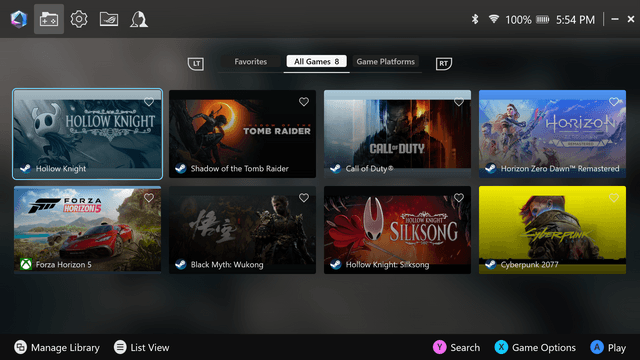This screenshot has height=360, width=640.
Task: Click the pink Y button icon
Action: pyautogui.click(x=440, y=347)
